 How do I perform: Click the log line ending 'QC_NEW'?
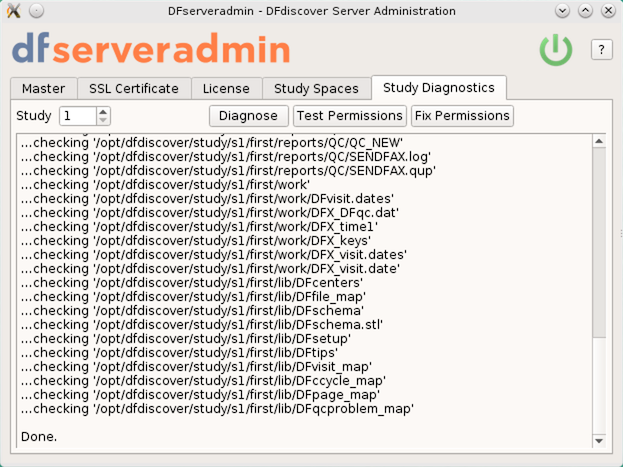coord(212,143)
